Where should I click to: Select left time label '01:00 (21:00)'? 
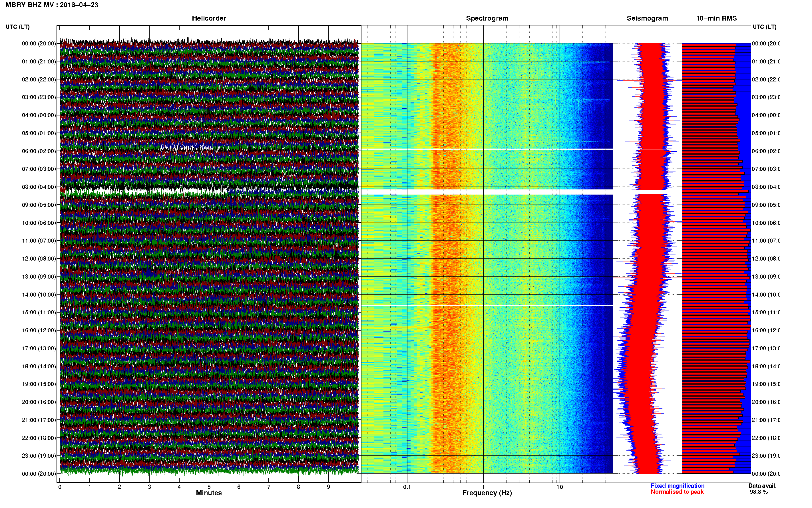pos(39,61)
